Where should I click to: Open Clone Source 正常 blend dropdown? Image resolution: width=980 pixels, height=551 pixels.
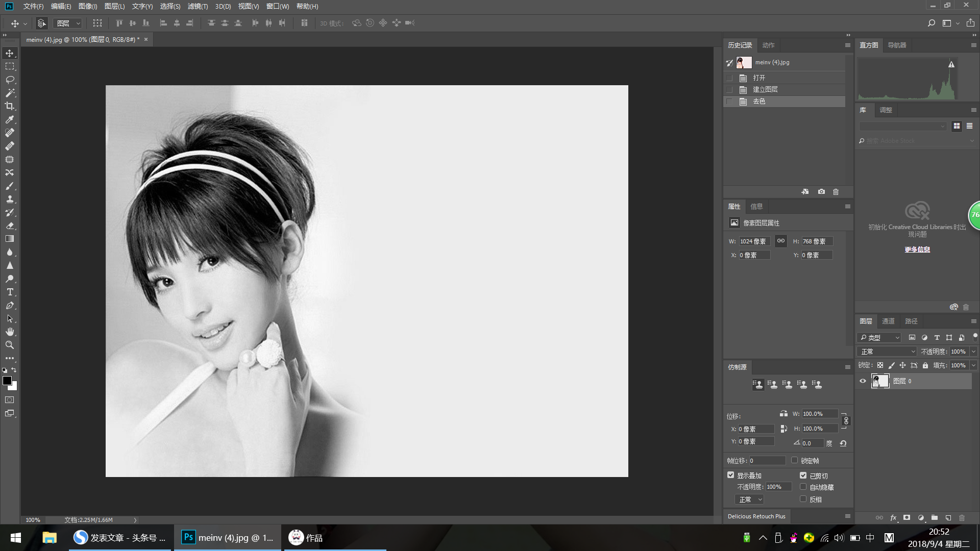tap(749, 499)
